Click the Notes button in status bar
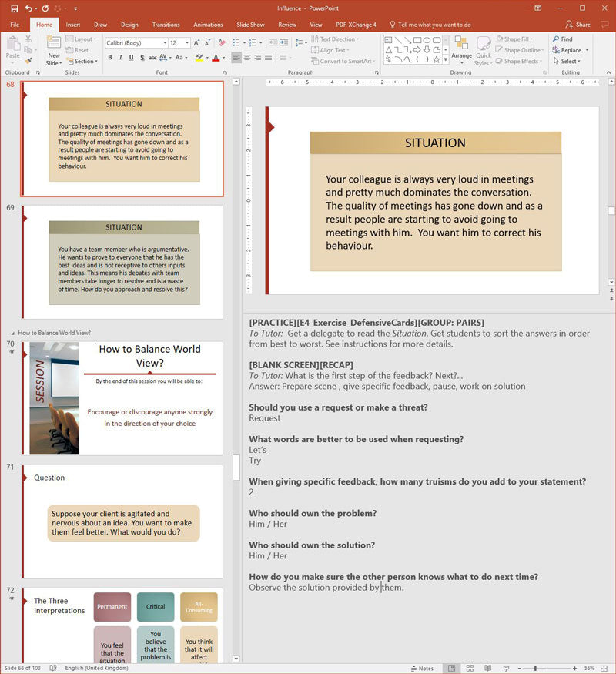616x674 pixels. pyautogui.click(x=421, y=668)
